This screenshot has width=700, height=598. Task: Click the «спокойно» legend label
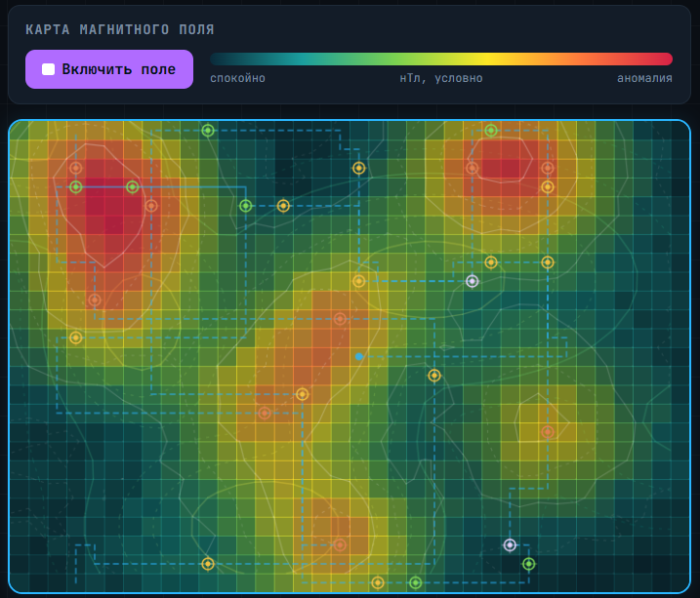(x=237, y=78)
